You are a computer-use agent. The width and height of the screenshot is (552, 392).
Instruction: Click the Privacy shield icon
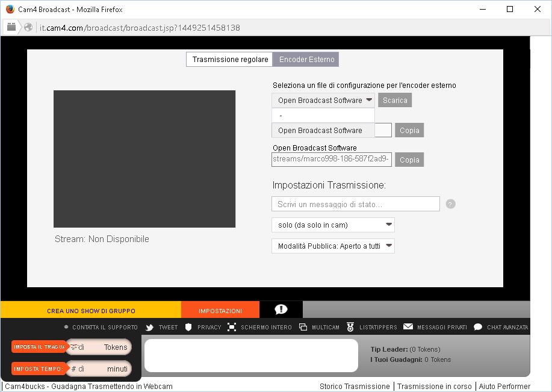coord(188,327)
